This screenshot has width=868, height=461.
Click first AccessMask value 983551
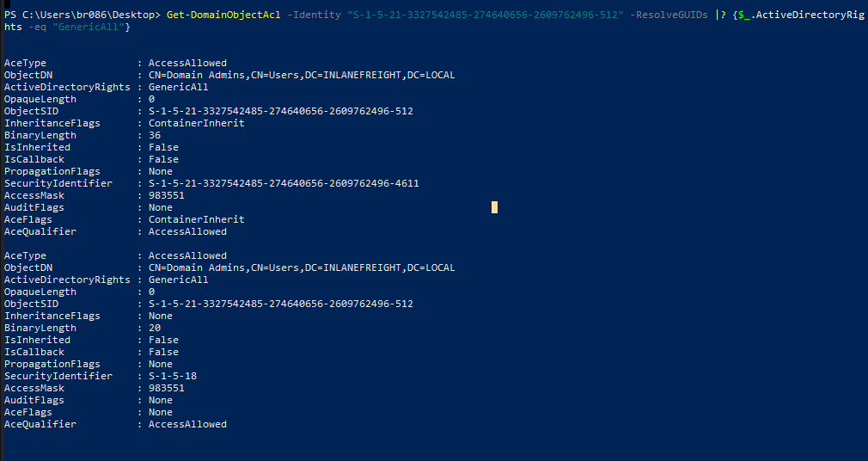(x=167, y=195)
